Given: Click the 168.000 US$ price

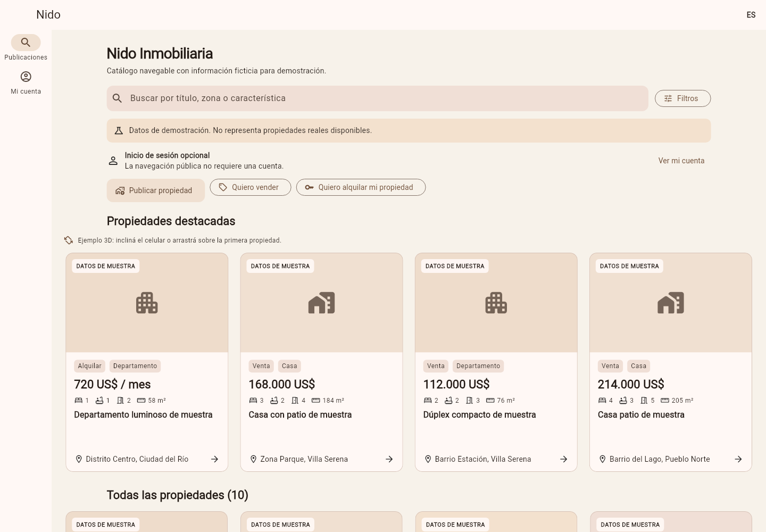Looking at the screenshot, I should pyautogui.click(x=282, y=384).
